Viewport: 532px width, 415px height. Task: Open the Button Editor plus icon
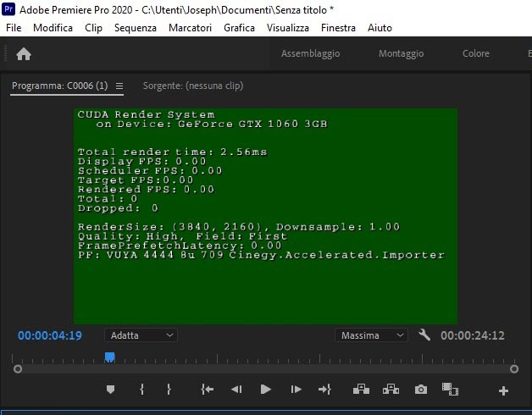(x=503, y=391)
